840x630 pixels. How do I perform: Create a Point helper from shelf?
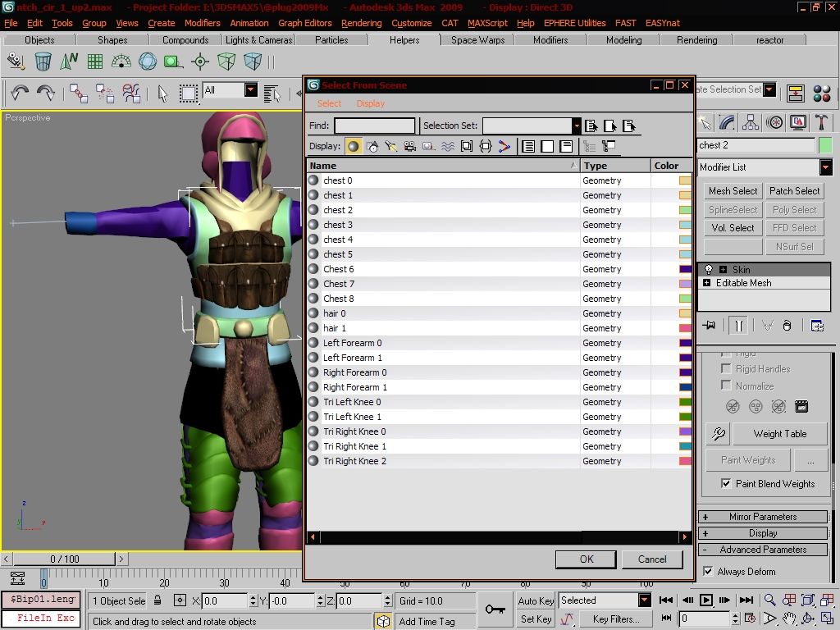pyautogui.click(x=200, y=62)
